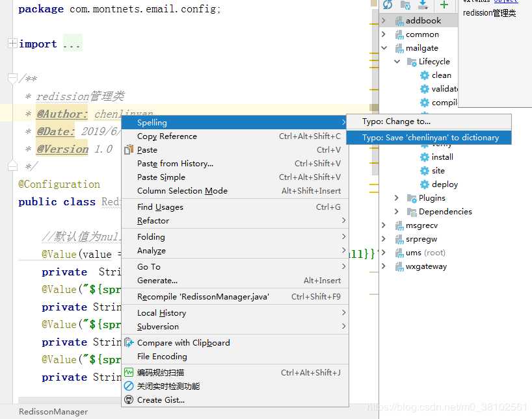Open the Folding submenu

pyautogui.click(x=235, y=236)
